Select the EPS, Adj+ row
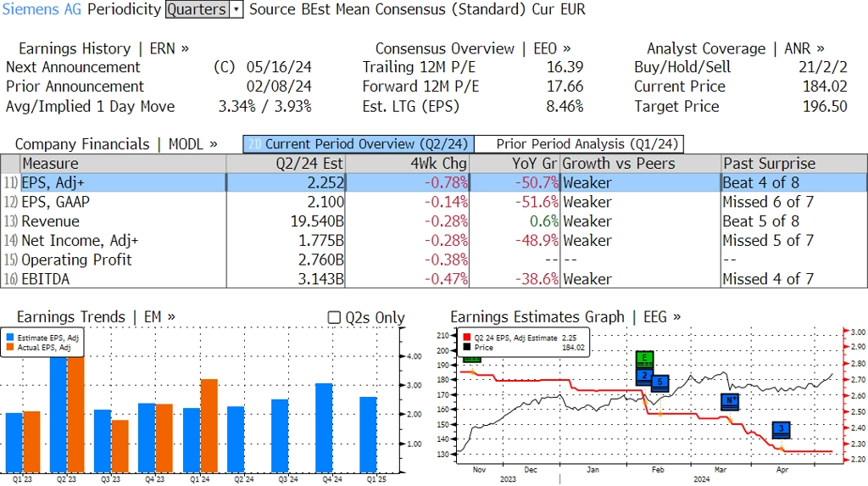Screen dimensions: 868x486 point(434,183)
